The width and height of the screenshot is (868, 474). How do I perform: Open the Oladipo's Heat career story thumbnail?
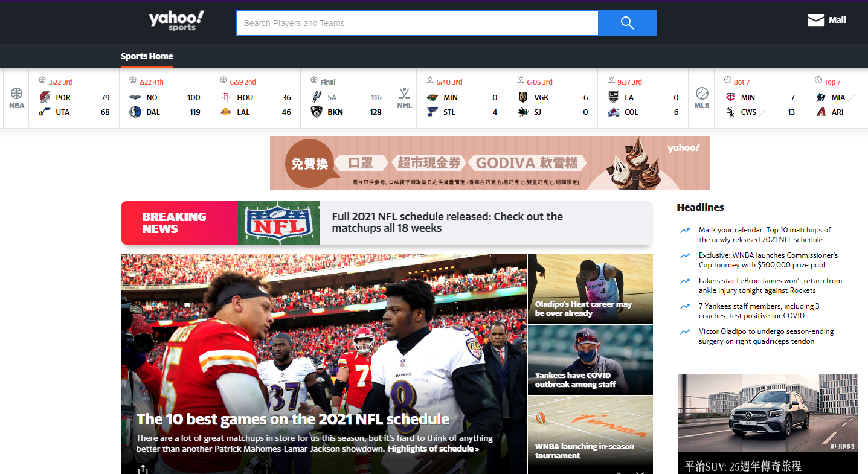coord(590,289)
